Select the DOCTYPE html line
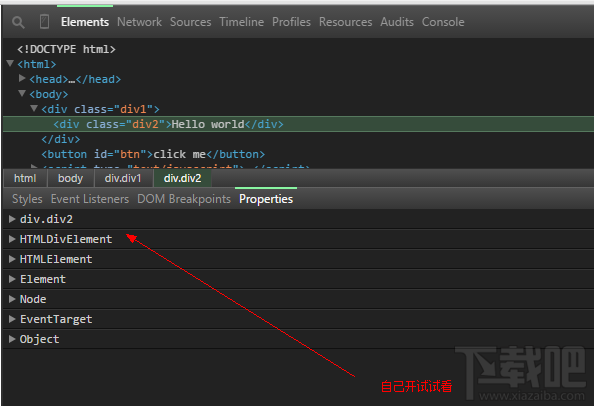 [x=66, y=49]
